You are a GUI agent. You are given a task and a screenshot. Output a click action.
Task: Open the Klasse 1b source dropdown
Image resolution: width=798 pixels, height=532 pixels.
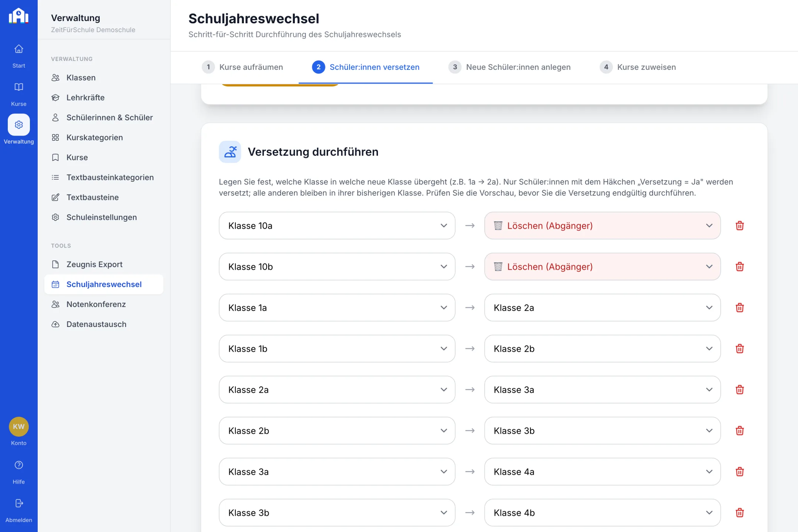point(337,349)
